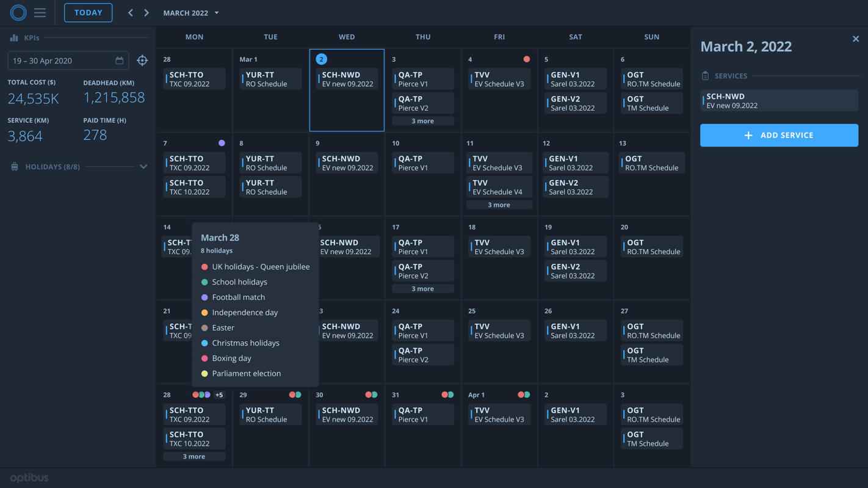Click the Holidays briefcase icon

(x=13, y=166)
